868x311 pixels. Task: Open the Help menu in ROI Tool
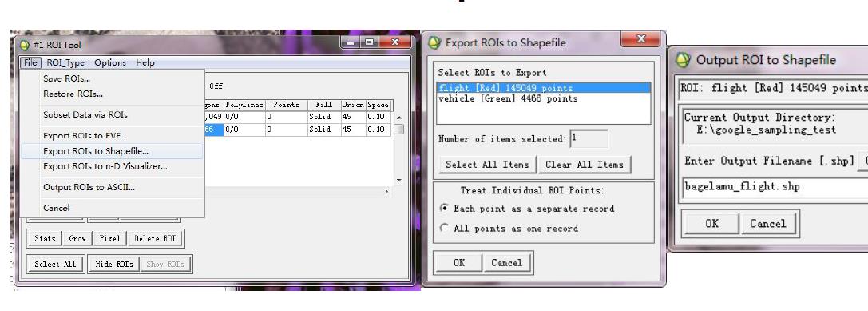coord(145,62)
